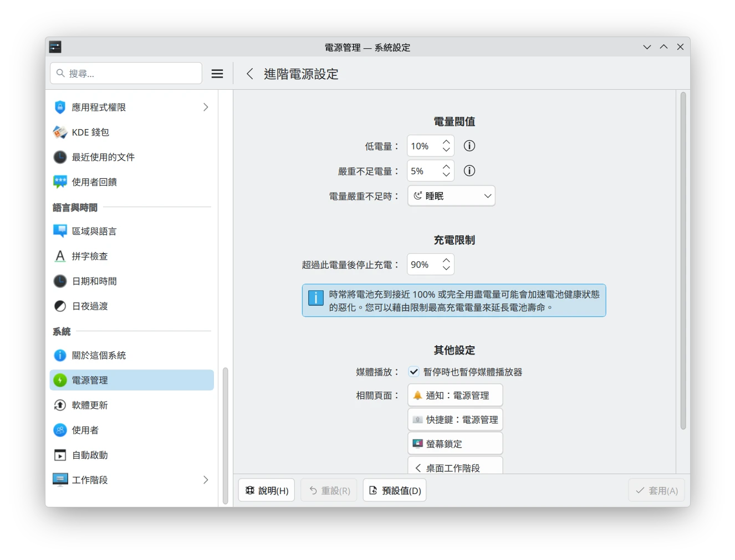Click the info icon next to 低電量
Image resolution: width=735 pixels, height=560 pixels.
[x=469, y=146]
